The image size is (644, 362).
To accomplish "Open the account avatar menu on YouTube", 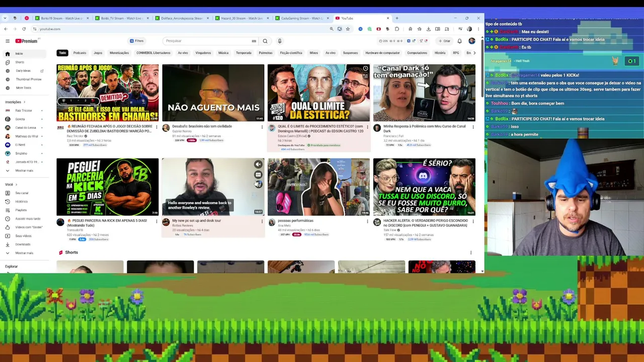I will (472, 41).
